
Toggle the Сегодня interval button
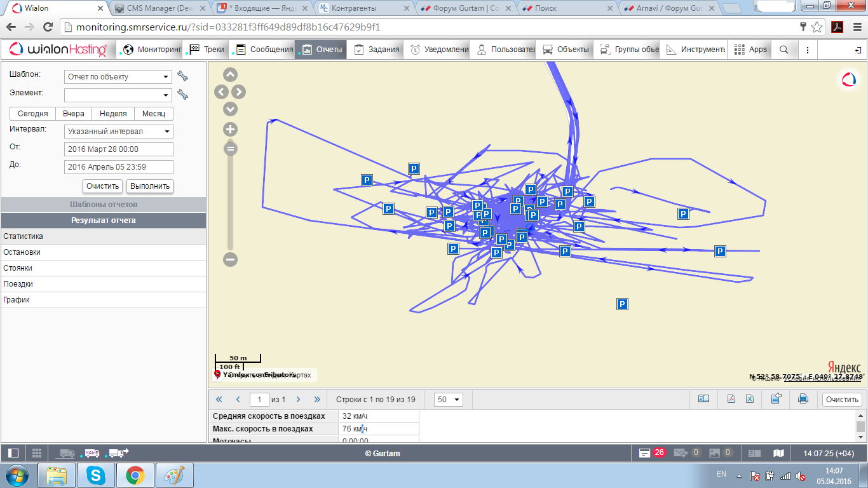(32, 114)
